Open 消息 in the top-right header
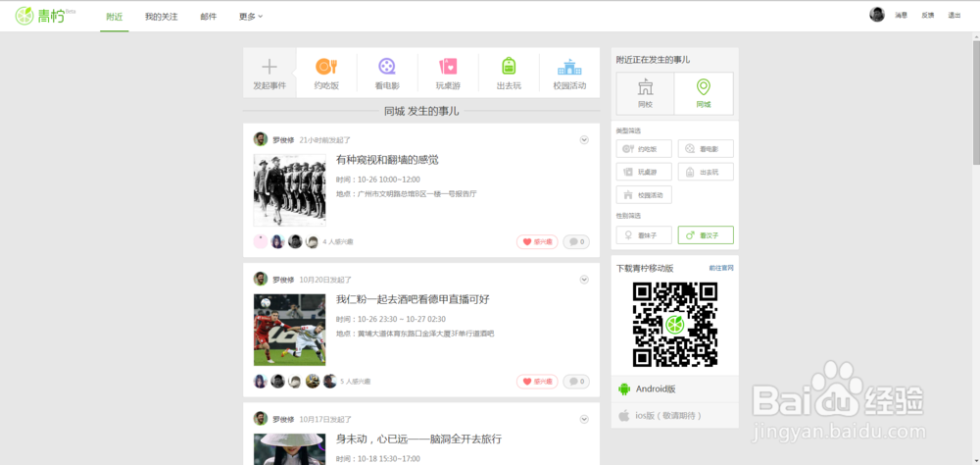Screen dimensions: 980x465 tap(901, 15)
